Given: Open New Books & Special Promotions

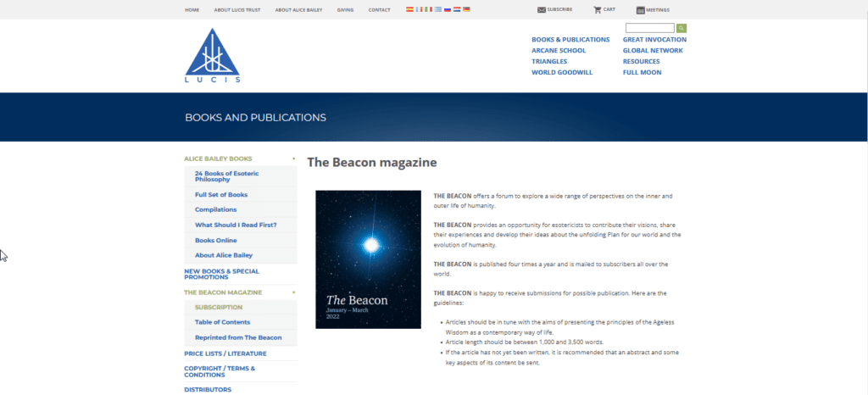Looking at the screenshot, I should point(221,275).
